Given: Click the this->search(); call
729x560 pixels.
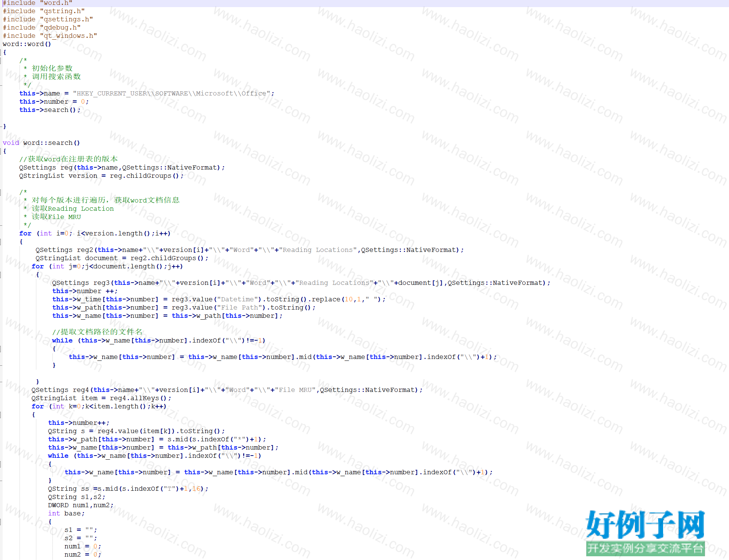Looking at the screenshot, I should click(x=50, y=110).
